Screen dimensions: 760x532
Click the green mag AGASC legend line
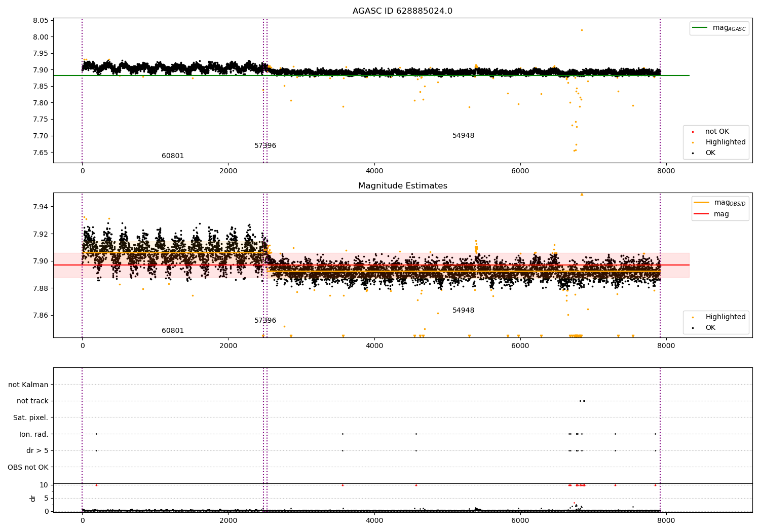[700, 28]
